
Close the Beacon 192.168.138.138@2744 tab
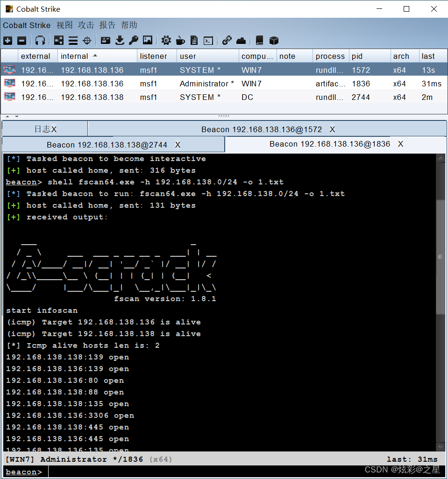[x=178, y=145]
